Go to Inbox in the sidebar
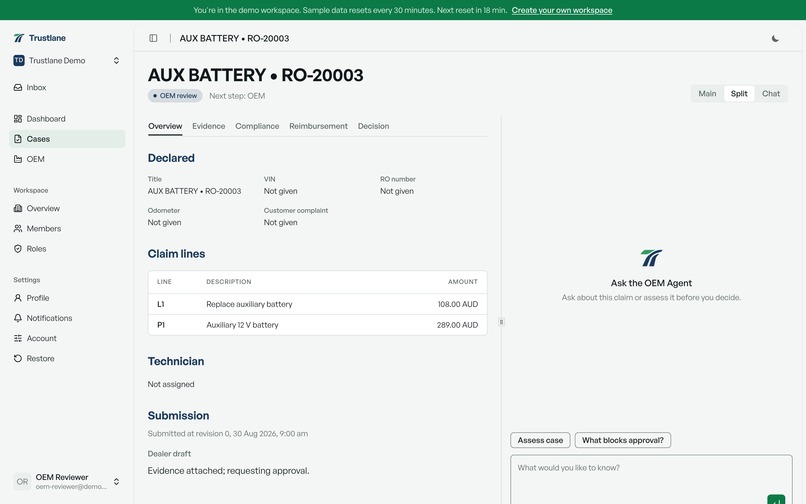The image size is (806, 504). click(x=67, y=87)
